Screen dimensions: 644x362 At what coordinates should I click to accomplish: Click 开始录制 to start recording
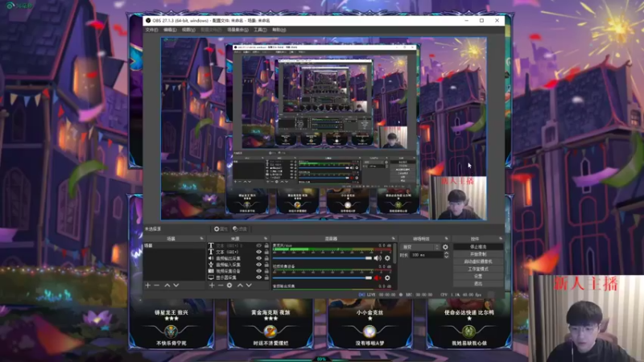pos(478,254)
